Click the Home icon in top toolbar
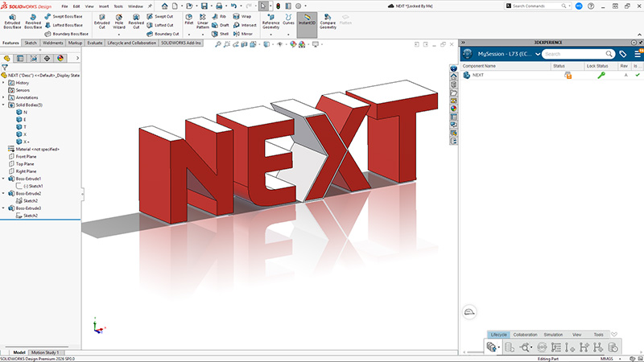The image size is (644, 362). pos(165,6)
